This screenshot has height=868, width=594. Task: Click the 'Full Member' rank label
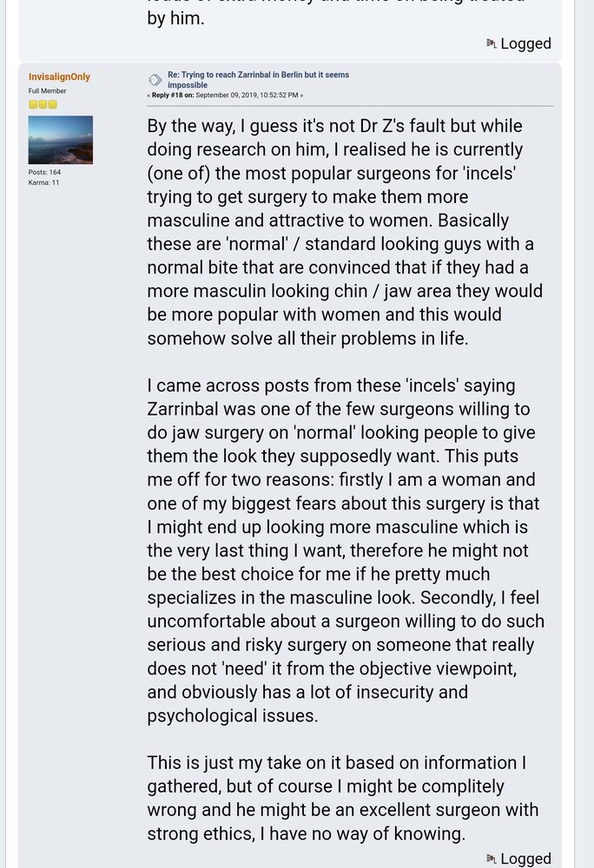pos(47,91)
